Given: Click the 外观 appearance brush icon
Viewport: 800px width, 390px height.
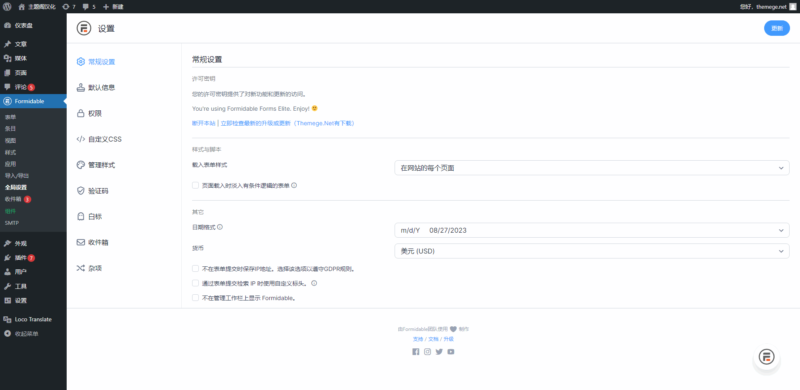Looking at the screenshot, I should point(7,243).
